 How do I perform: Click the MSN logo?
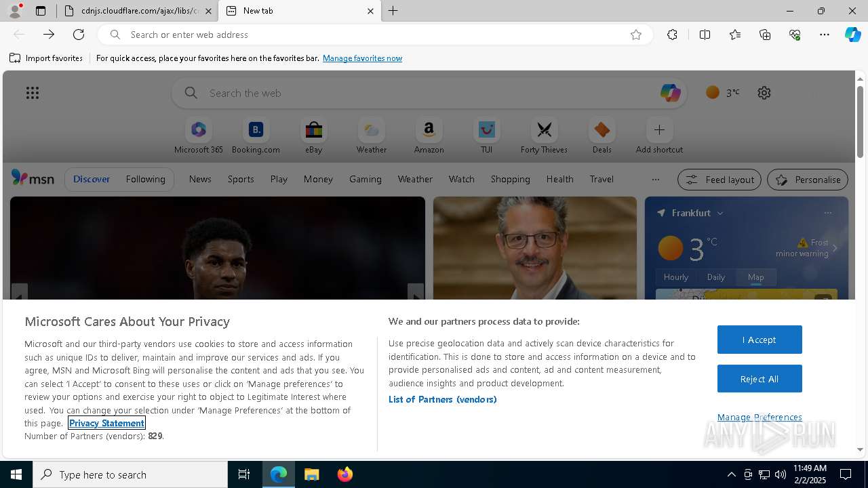33,178
